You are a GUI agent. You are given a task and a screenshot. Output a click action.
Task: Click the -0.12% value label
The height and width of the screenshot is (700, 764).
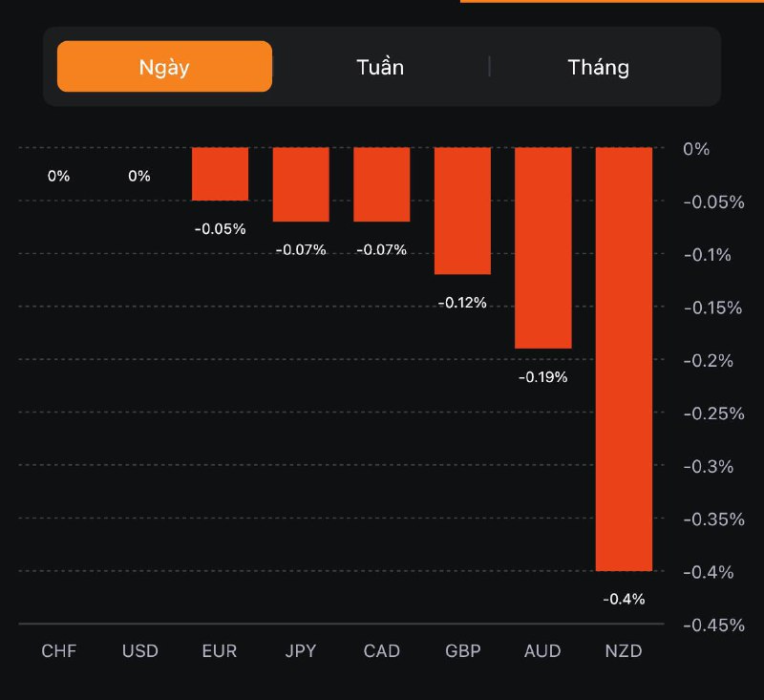click(x=463, y=302)
